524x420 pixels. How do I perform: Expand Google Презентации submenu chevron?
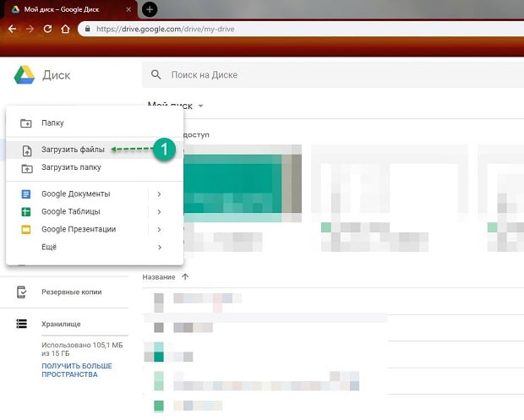point(160,230)
